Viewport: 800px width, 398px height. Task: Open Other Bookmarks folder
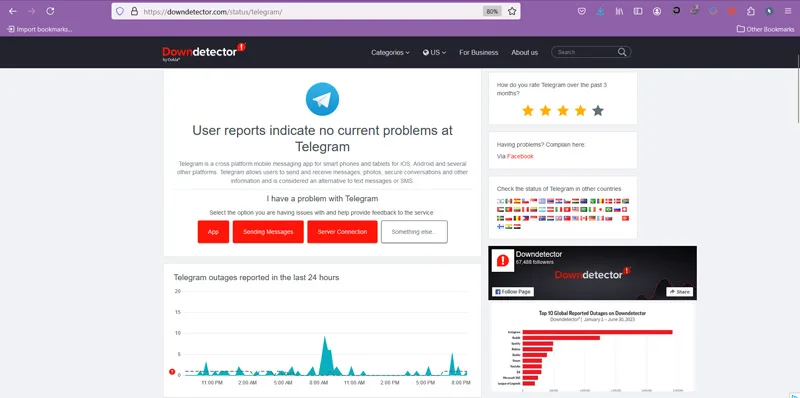(x=765, y=29)
